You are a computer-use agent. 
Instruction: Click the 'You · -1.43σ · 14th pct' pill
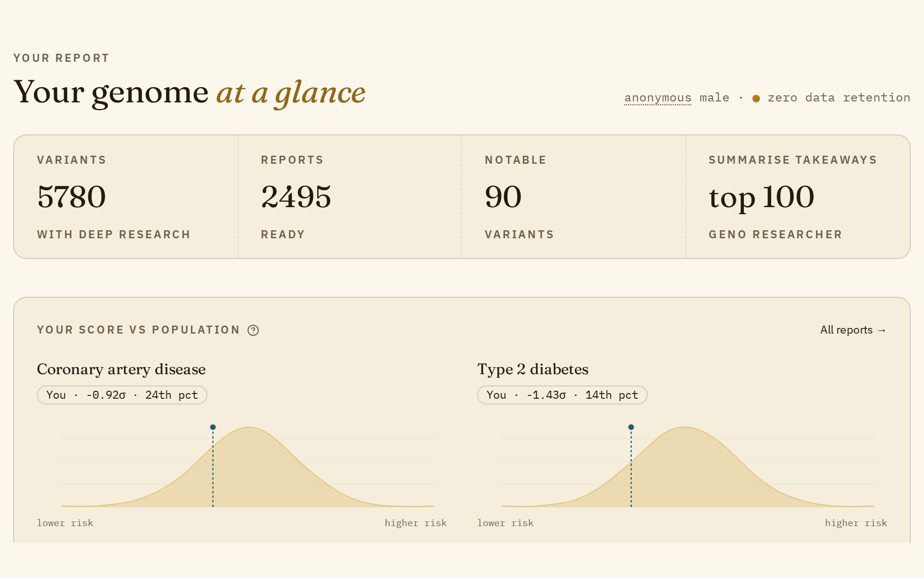click(x=562, y=395)
